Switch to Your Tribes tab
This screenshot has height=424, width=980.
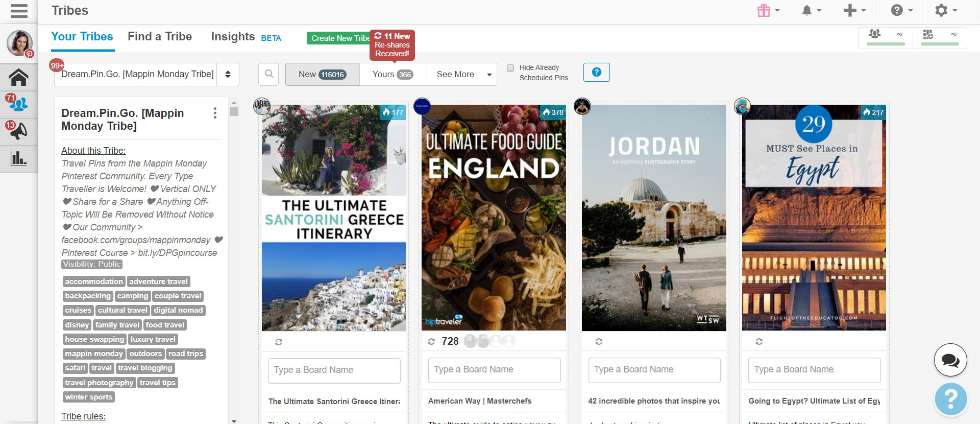[82, 37]
